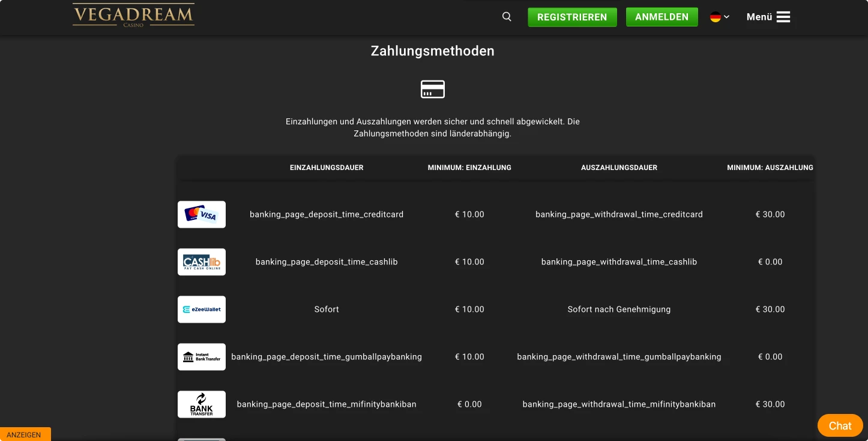Open the hamburger Menü icon
The height and width of the screenshot is (441, 868).
783,17
